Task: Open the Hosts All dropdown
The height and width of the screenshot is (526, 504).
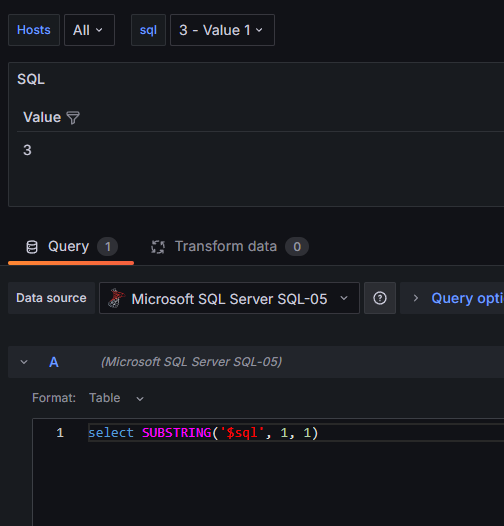Action: click(x=89, y=30)
